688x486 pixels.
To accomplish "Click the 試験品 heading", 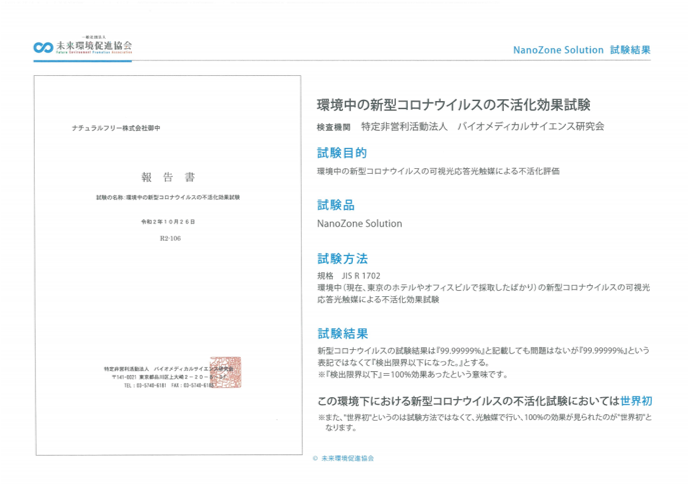I will (336, 205).
